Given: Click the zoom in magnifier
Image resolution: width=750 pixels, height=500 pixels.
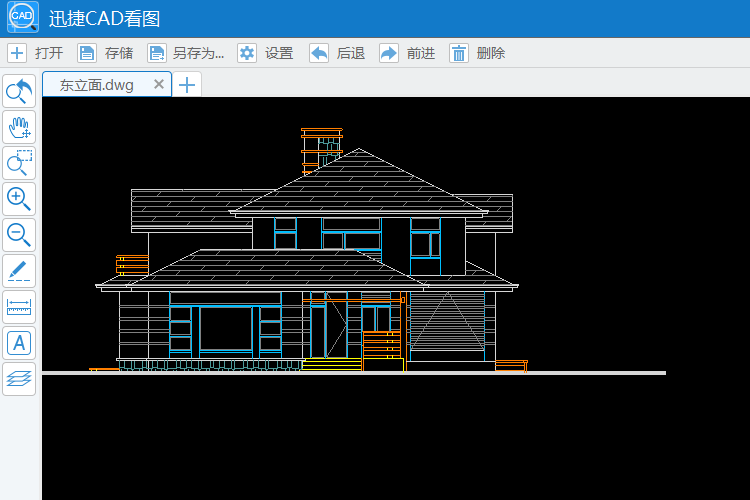Looking at the screenshot, I should pyautogui.click(x=19, y=199).
